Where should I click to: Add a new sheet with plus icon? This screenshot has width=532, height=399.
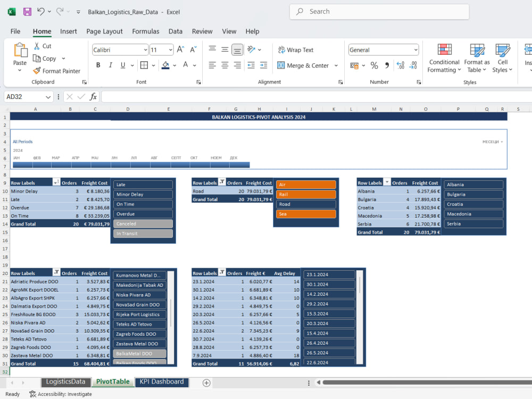[206, 383]
